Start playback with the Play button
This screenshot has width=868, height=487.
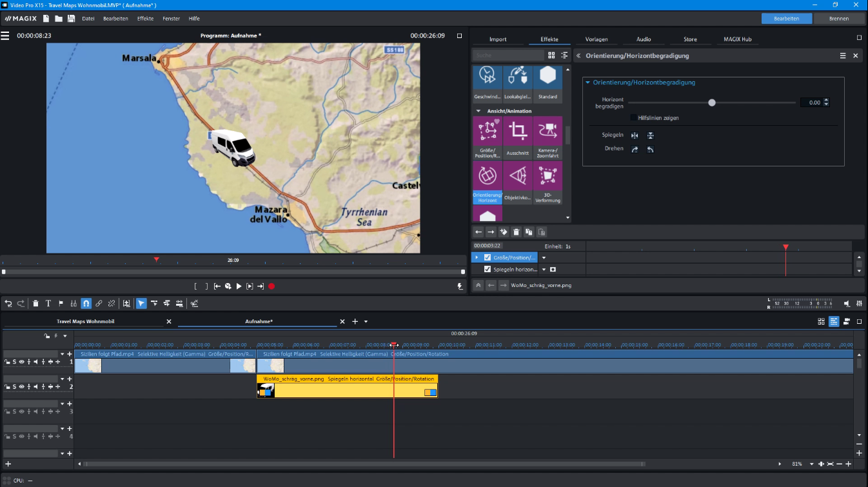tap(239, 286)
